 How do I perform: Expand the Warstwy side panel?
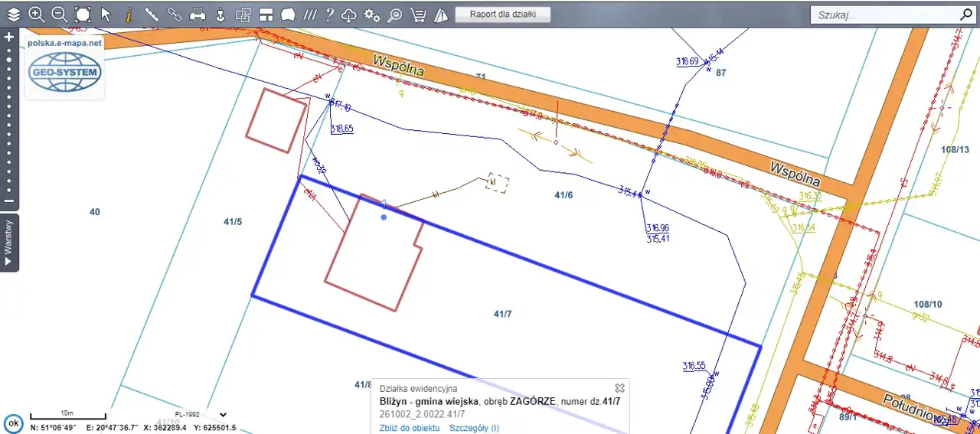[9, 243]
